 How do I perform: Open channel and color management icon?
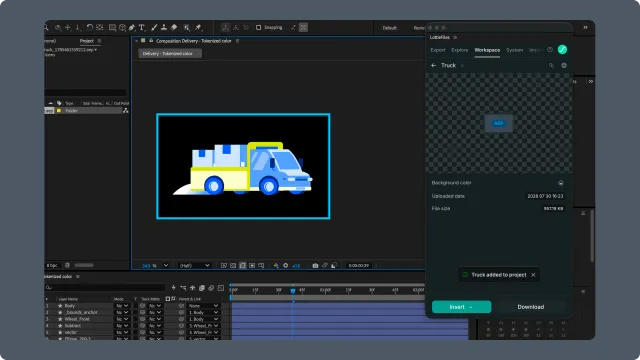[276, 265]
